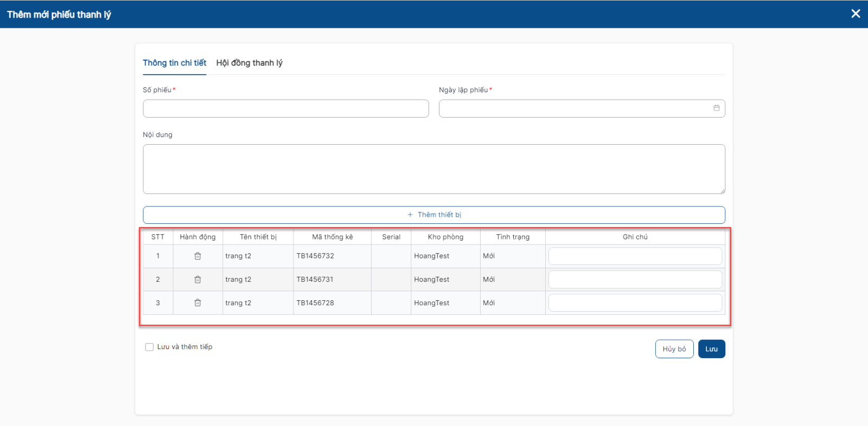Delete the TB1456731 device row
Screen dimensions: 868x426
coord(197,280)
